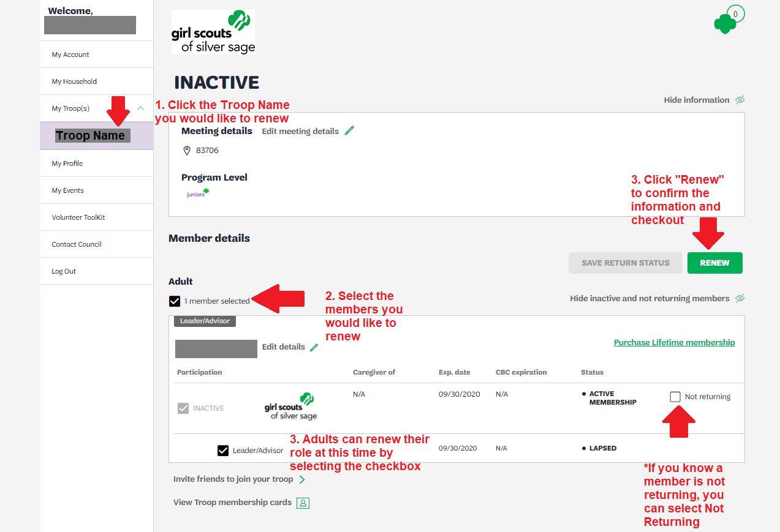Select Volunteer ToolKit from the sidebar

pyautogui.click(x=78, y=217)
